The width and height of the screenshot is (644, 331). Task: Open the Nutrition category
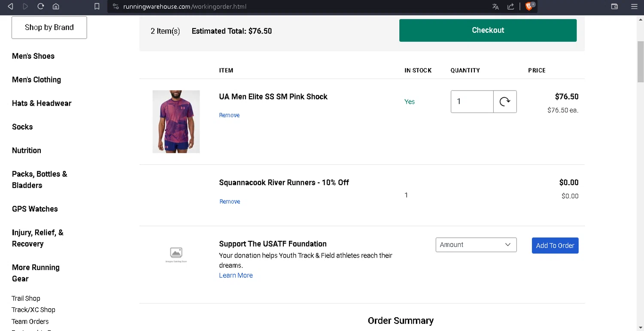(27, 150)
